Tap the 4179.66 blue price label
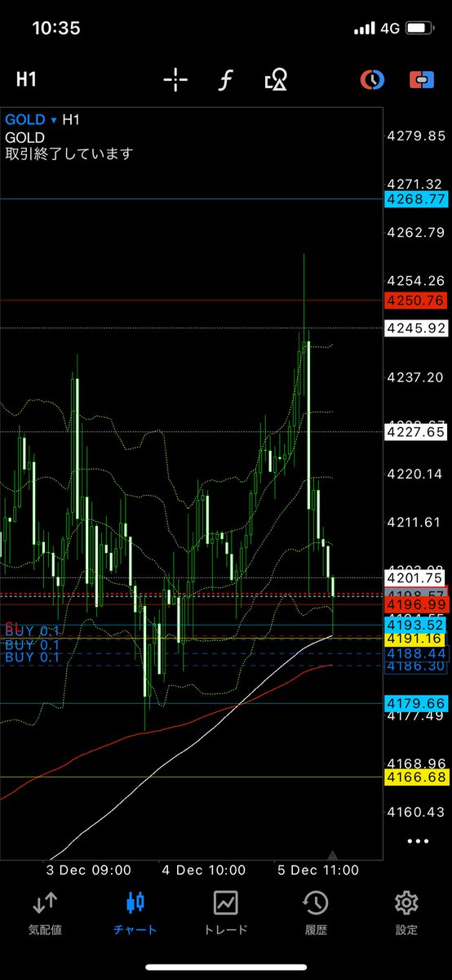The width and height of the screenshot is (452, 980). 416,703
